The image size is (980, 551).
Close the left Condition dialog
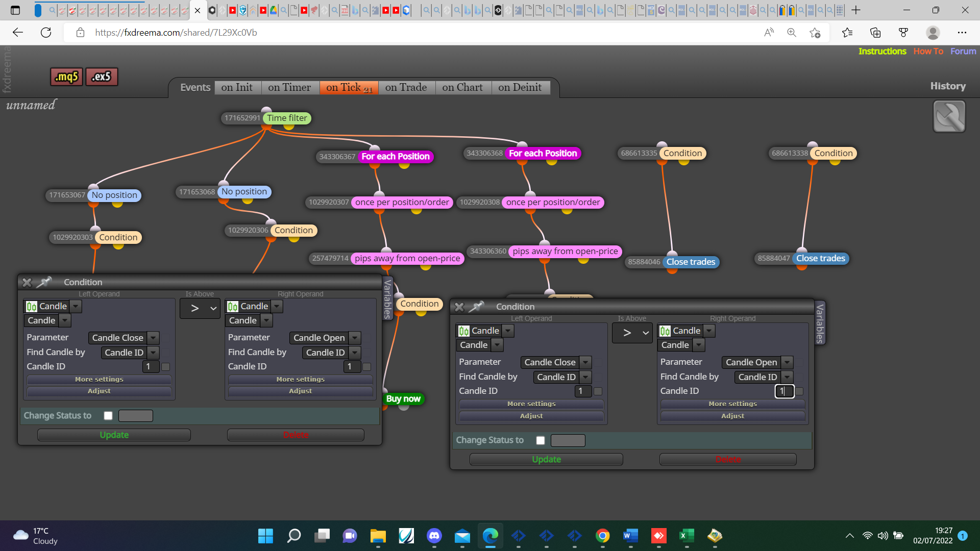click(27, 282)
